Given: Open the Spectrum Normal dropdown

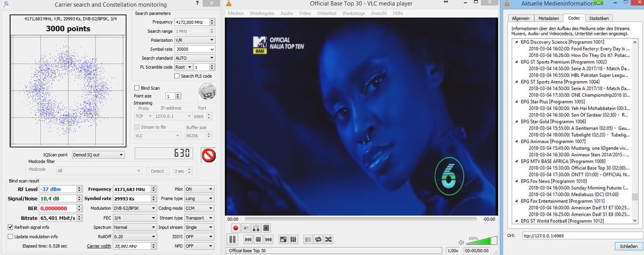Looking at the screenshot, I should [x=135, y=227].
